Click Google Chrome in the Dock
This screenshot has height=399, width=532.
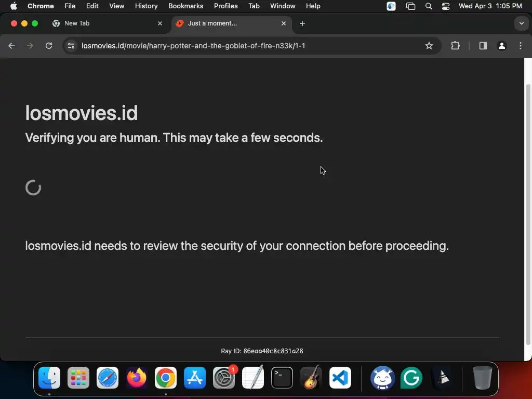coord(166,378)
